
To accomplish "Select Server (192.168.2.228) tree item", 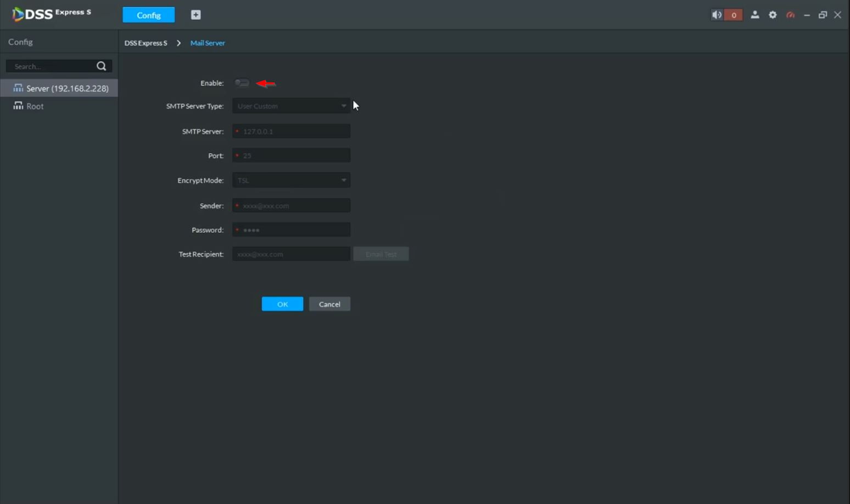I will pos(59,88).
